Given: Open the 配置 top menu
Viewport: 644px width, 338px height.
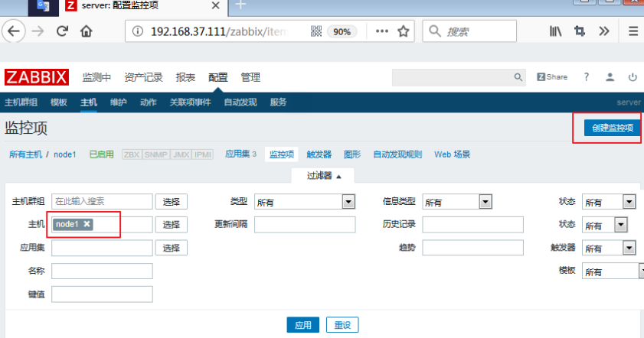Looking at the screenshot, I should [217, 77].
